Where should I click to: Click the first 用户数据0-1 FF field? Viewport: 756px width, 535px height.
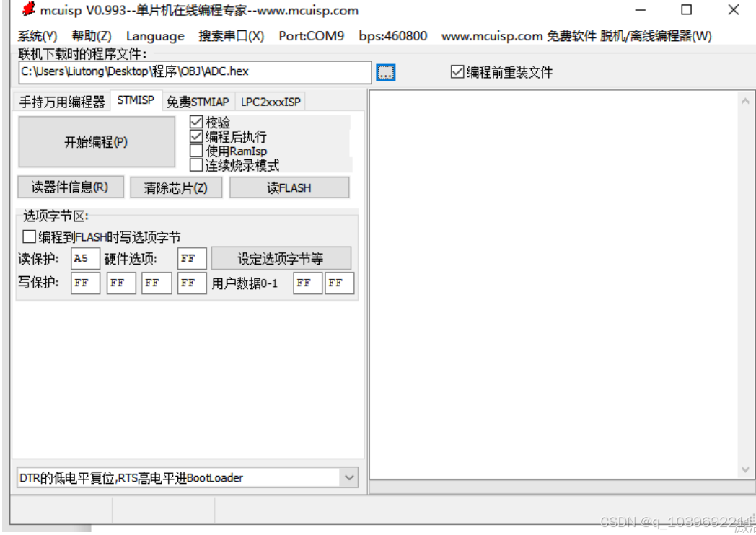[307, 283]
